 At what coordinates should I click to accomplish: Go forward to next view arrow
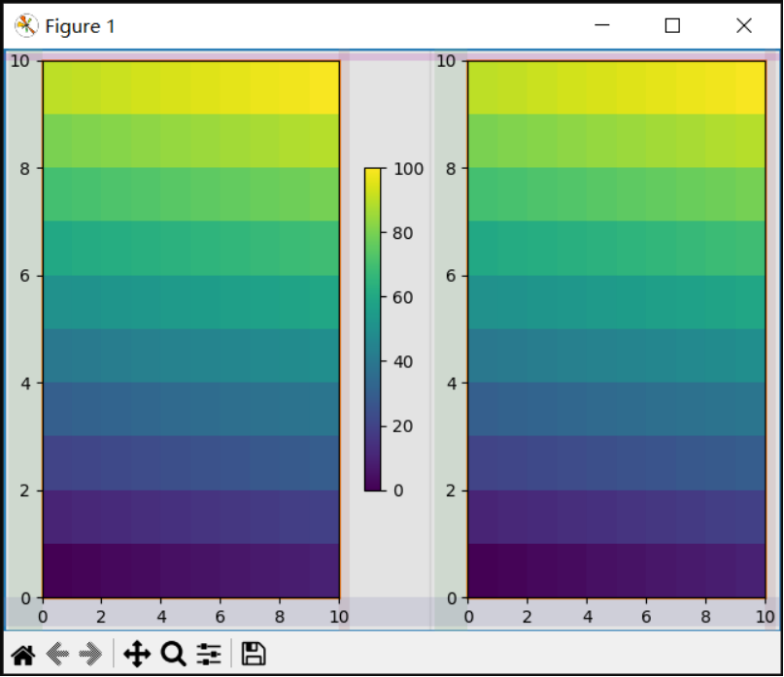(x=90, y=654)
